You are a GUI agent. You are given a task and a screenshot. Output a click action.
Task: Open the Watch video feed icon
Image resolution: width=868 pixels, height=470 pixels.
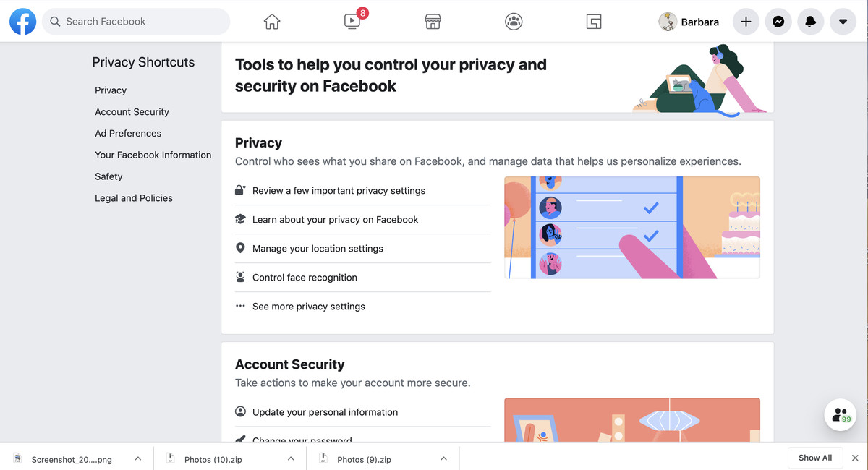click(352, 22)
